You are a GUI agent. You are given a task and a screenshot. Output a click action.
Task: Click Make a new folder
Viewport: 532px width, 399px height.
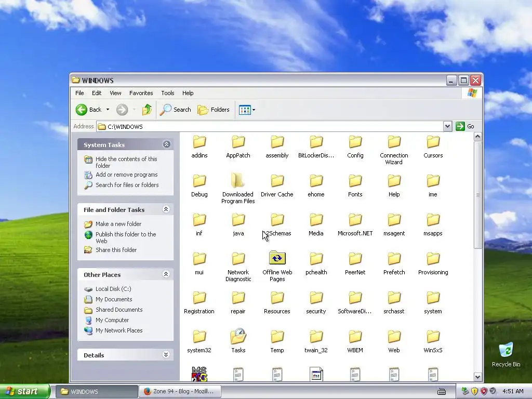(x=118, y=224)
